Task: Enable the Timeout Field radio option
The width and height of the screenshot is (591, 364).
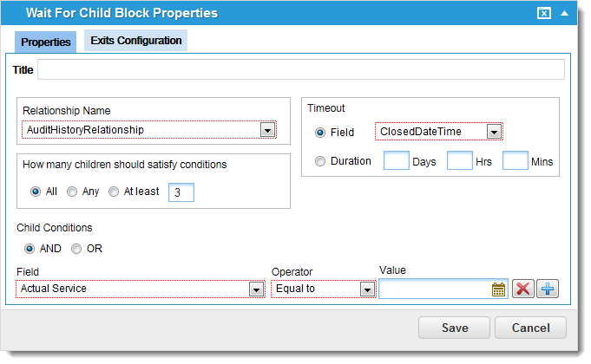Action: click(x=321, y=133)
